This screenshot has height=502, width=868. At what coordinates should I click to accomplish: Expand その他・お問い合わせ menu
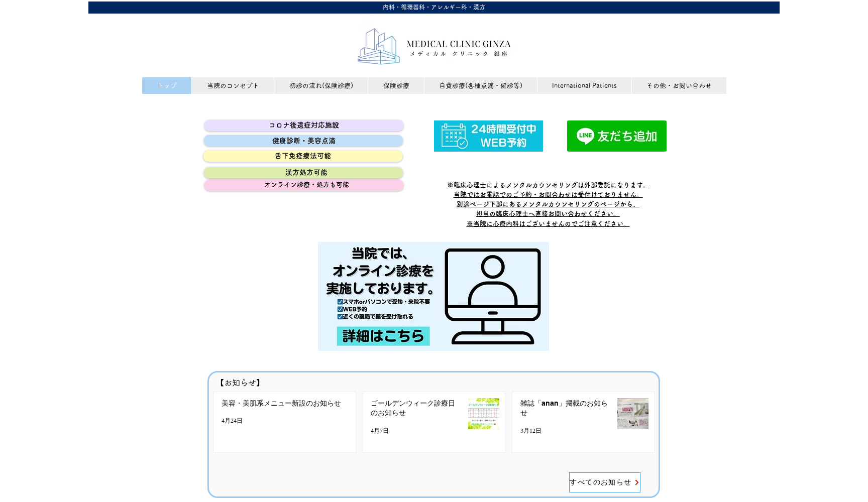pos(679,86)
